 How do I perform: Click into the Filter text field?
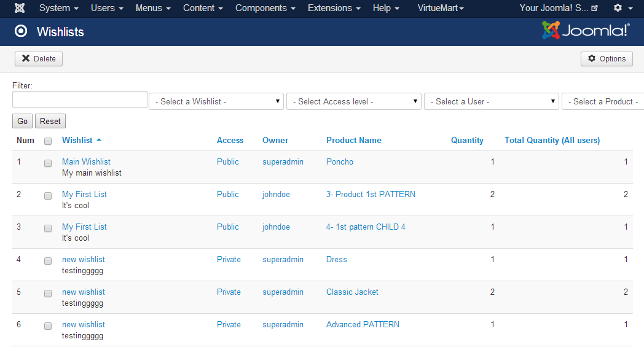coord(80,99)
